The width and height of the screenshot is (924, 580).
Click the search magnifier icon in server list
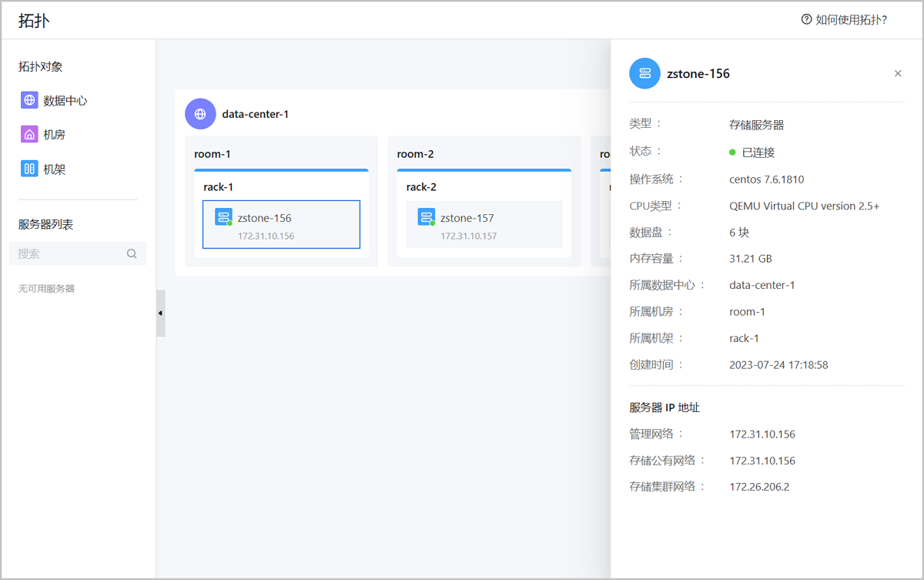[132, 253]
